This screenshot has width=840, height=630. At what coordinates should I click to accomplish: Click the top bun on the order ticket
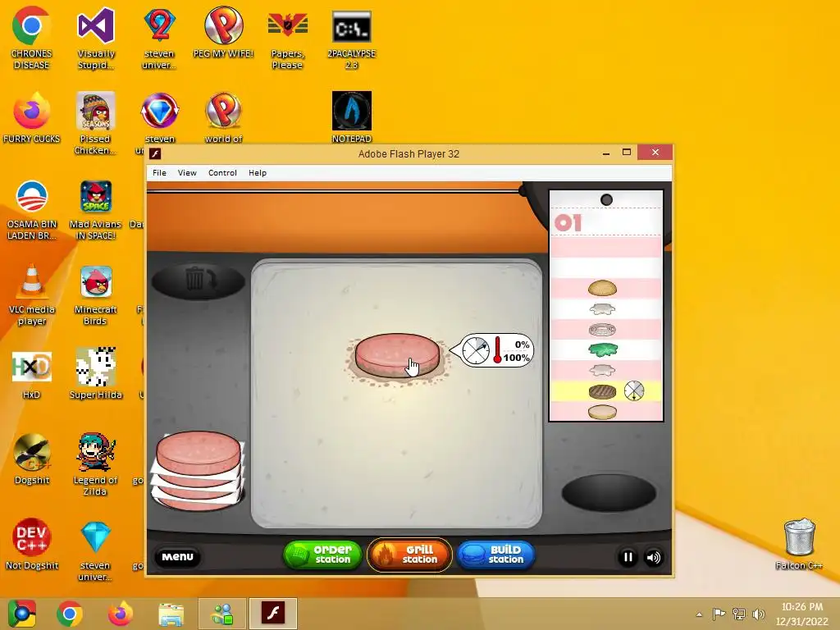(602, 288)
